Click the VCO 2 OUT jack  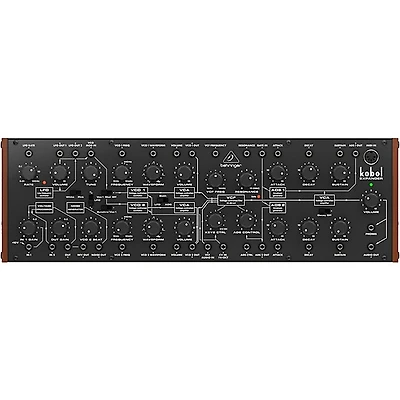(x=192, y=247)
